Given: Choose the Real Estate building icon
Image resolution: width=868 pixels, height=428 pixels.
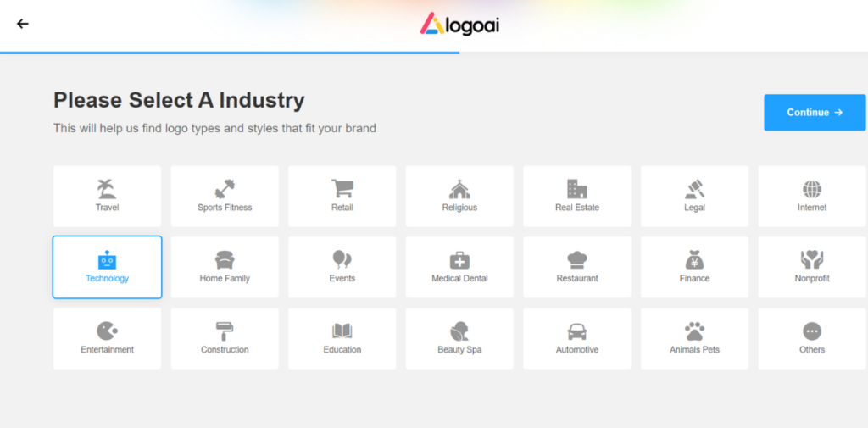Looking at the screenshot, I should tap(576, 189).
